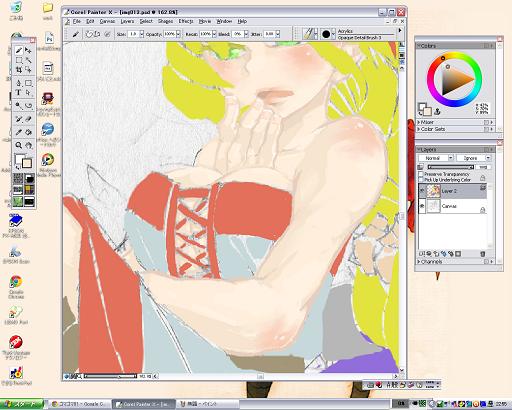
Task: Select the Dropper tool
Action: point(19,132)
